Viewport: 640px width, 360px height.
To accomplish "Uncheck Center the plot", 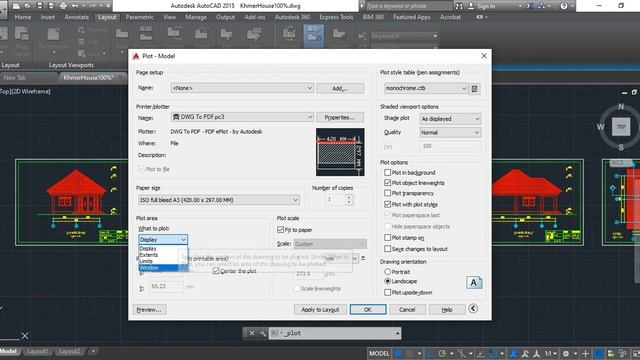I will (x=216, y=271).
